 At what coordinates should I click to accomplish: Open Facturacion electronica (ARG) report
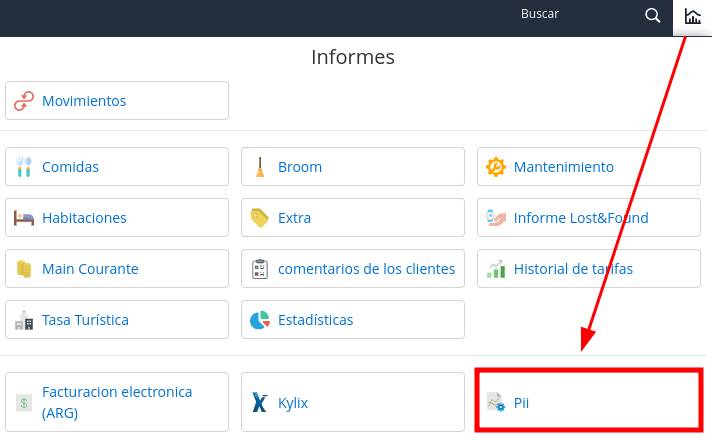tap(117, 402)
